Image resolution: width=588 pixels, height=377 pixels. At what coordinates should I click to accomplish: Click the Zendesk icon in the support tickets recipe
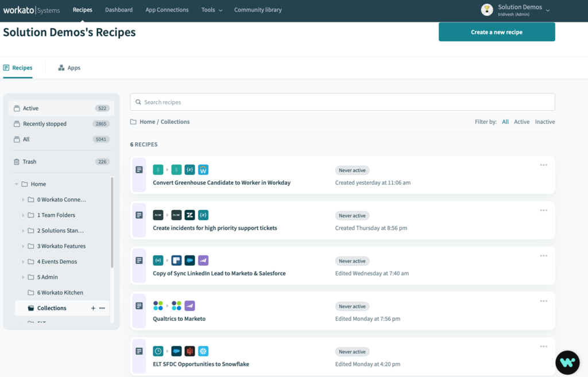[189, 215]
